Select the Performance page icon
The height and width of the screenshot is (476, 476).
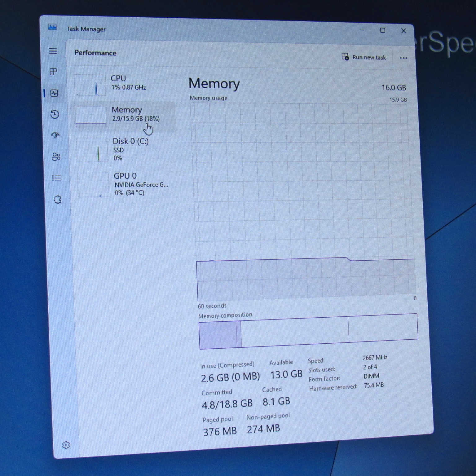(x=54, y=93)
